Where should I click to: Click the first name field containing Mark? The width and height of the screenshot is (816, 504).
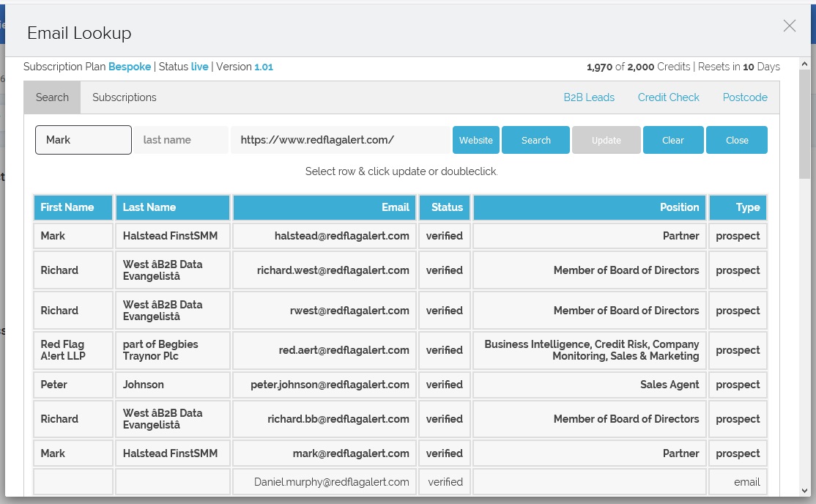[x=84, y=139]
